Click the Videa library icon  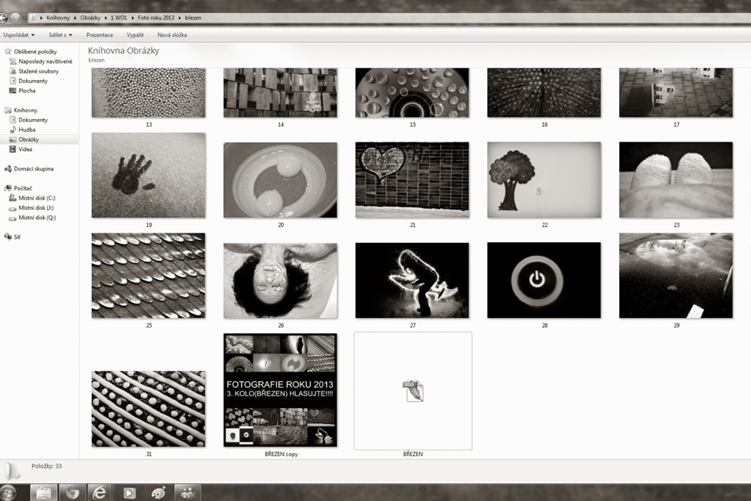[13, 149]
